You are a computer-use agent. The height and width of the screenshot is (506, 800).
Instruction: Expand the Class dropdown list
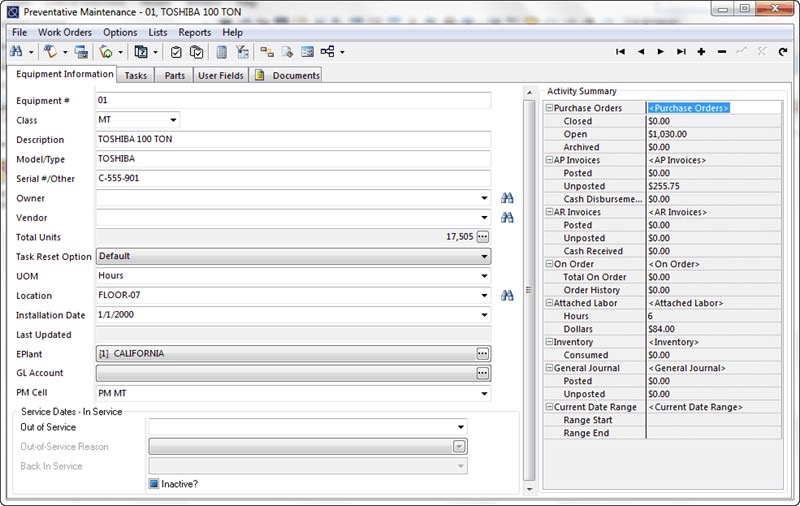(x=172, y=120)
